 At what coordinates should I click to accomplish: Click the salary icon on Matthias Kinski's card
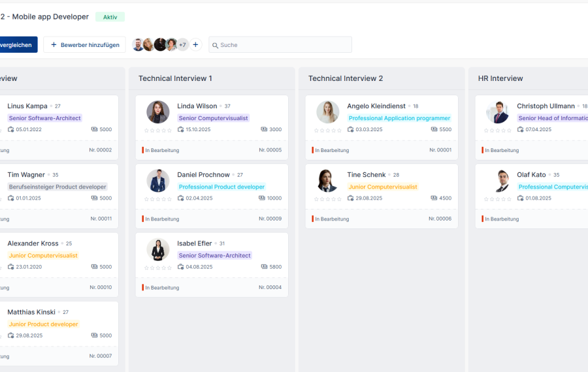pyautogui.click(x=95, y=335)
